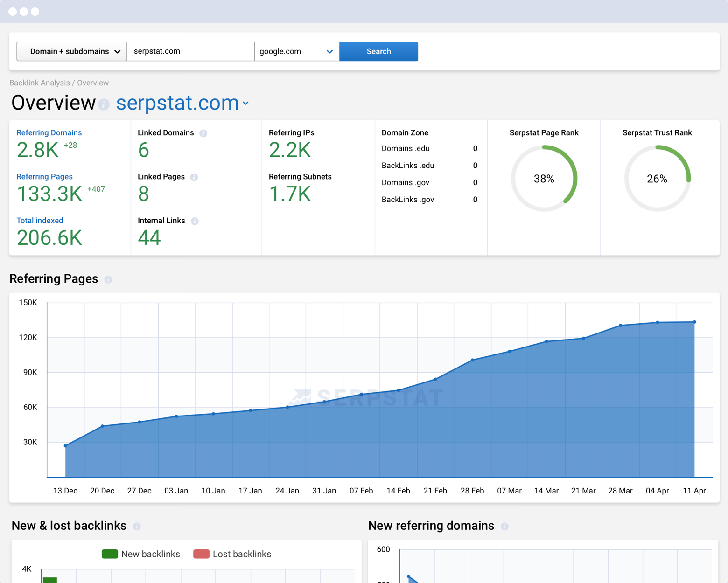Click the Referring Pages section info icon
728x583 pixels.
tap(108, 279)
